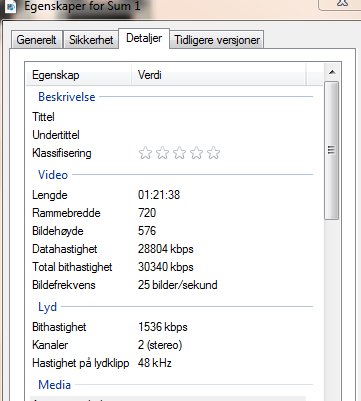Image resolution: width=361 pixels, height=401 pixels.
Task: Click the value 48 kHz
Action: click(155, 363)
